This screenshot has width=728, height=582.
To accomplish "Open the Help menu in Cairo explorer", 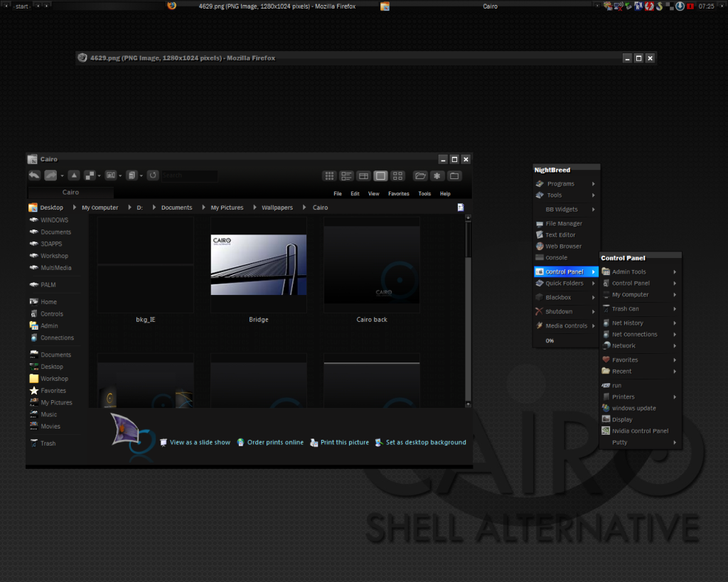I will [x=445, y=193].
